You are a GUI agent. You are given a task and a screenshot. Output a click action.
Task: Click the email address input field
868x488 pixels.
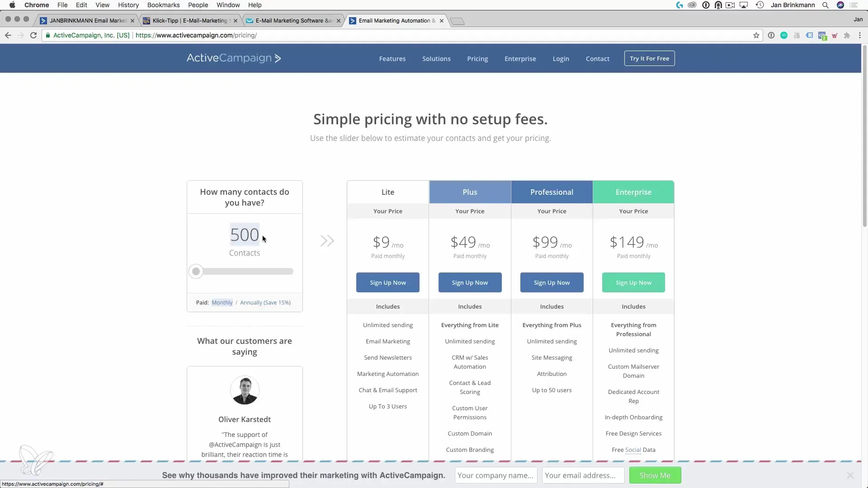583,475
